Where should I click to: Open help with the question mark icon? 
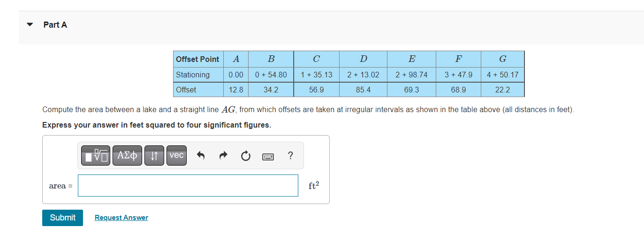point(290,156)
